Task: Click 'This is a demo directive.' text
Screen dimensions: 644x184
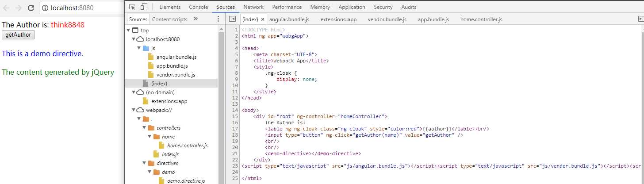Action: [42, 54]
